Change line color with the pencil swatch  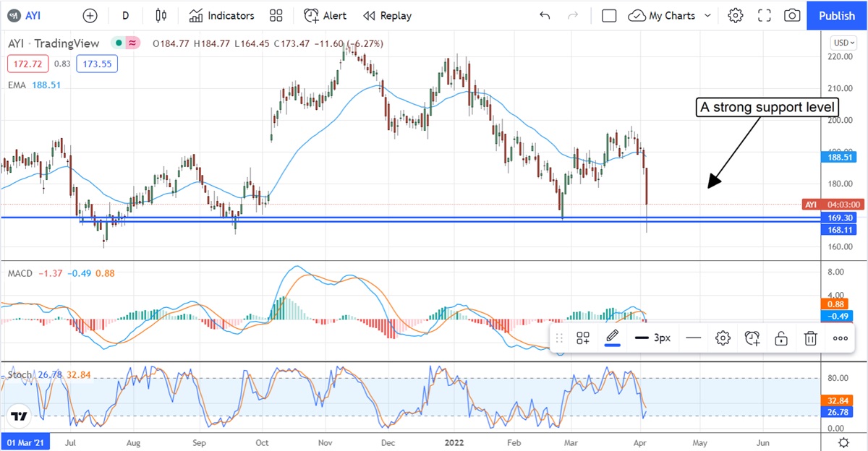pyautogui.click(x=613, y=338)
